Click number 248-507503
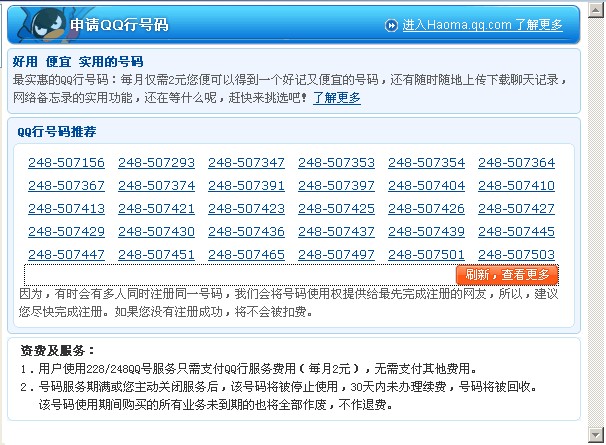Viewport: 606px width, 445px height. click(x=516, y=254)
